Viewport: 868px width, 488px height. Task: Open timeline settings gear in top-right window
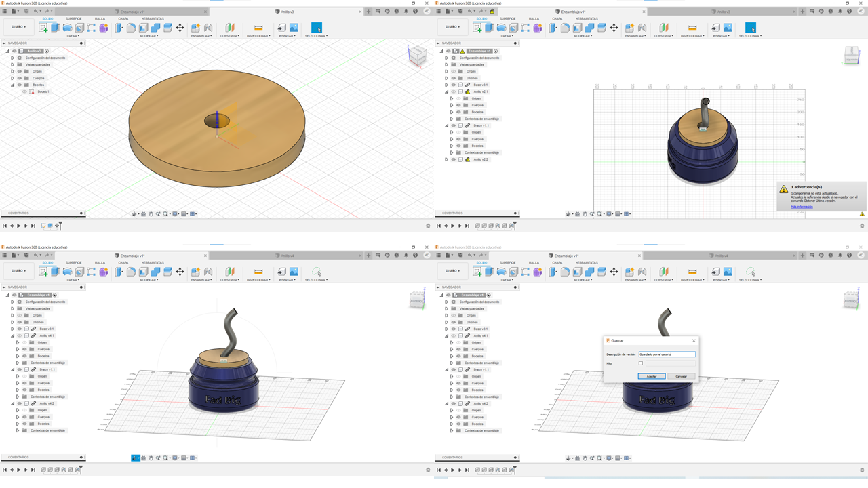(862, 226)
